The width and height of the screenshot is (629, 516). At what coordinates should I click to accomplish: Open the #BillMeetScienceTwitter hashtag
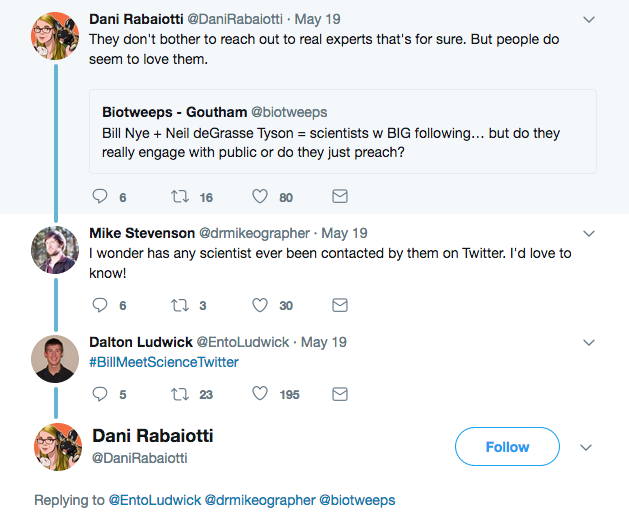(x=164, y=362)
